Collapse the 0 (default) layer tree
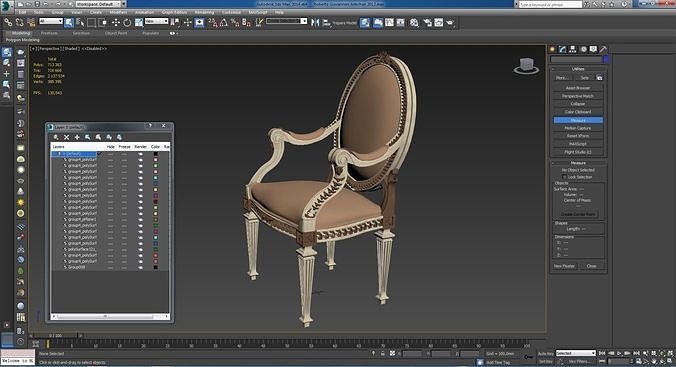 click(x=55, y=154)
